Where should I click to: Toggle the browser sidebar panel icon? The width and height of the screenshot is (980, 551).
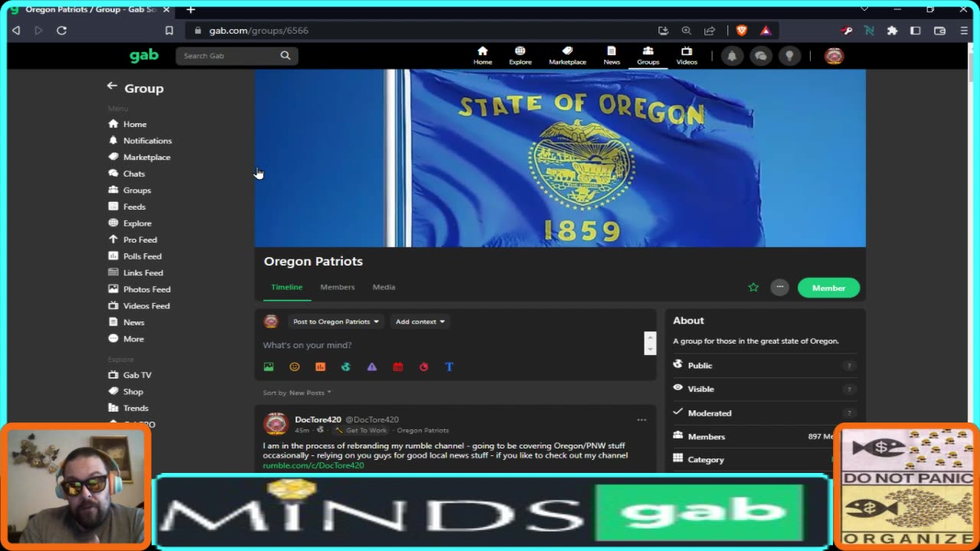tap(915, 31)
